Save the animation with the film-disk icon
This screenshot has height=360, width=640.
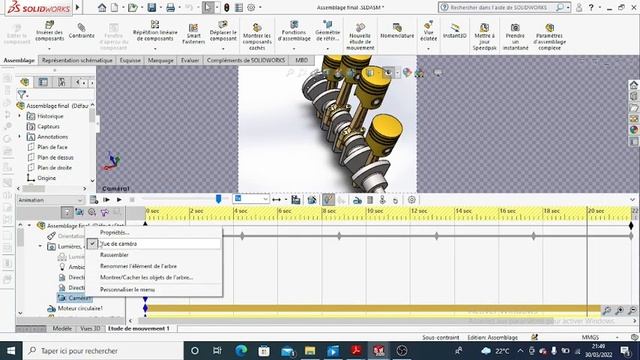click(x=296, y=200)
